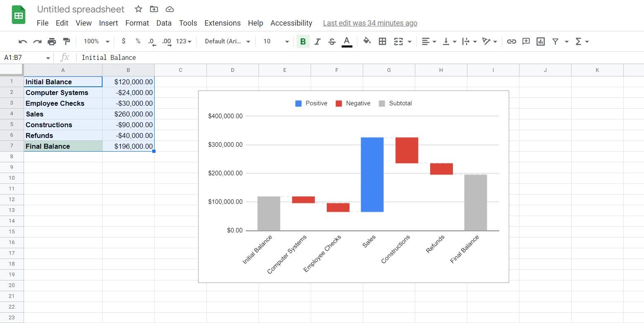Select the Computer Systems cell
This screenshot has width=644, height=323.
point(63,93)
